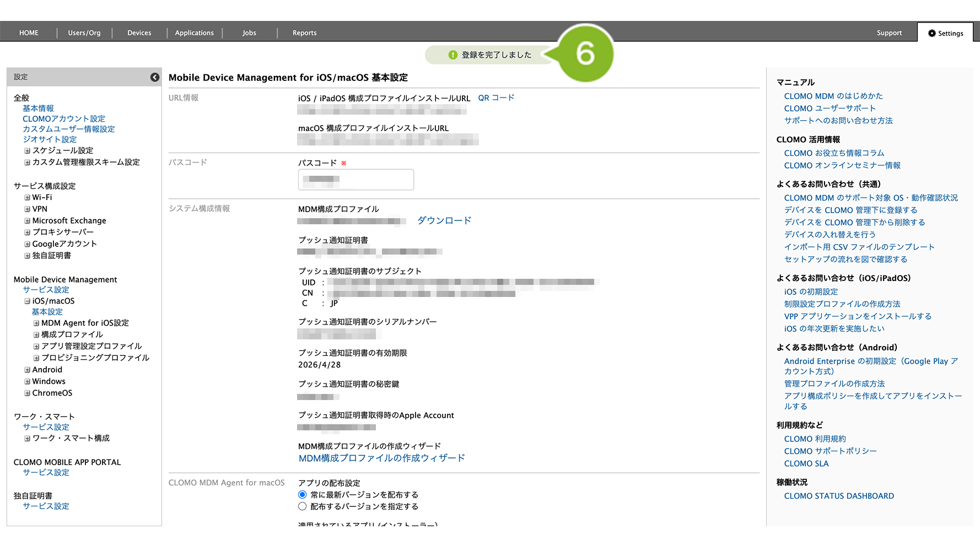Click plus icon beside MDM Agent for iOS設定

click(x=36, y=323)
